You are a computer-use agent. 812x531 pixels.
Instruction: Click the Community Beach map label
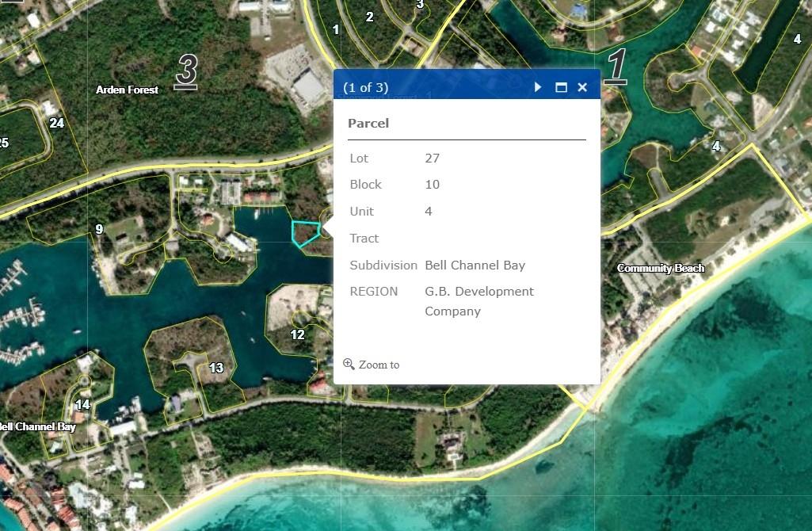click(661, 269)
